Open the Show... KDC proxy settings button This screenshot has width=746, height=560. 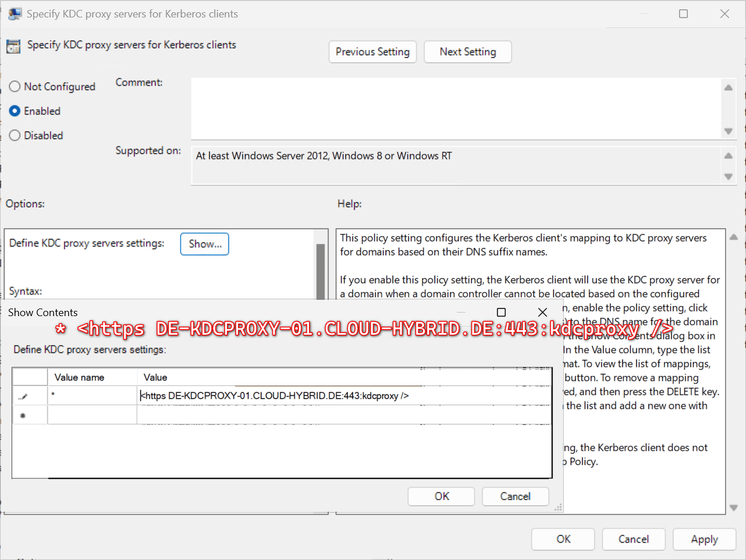coord(205,244)
